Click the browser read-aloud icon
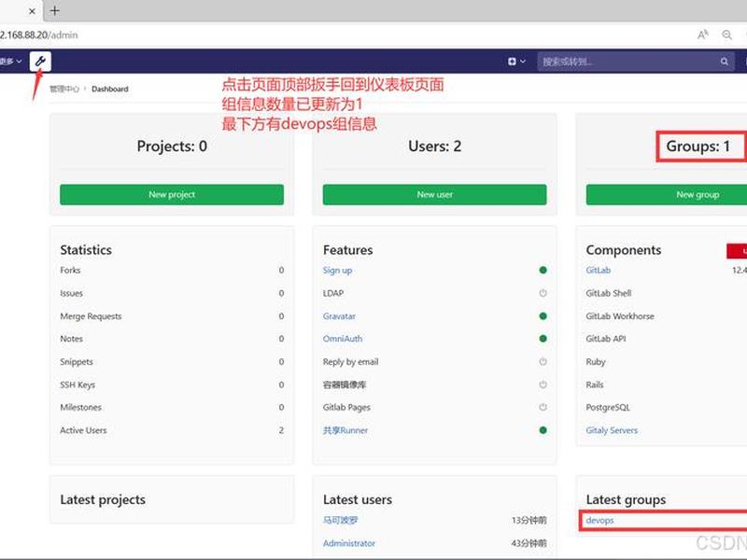The width and height of the screenshot is (747, 560). coord(703,35)
